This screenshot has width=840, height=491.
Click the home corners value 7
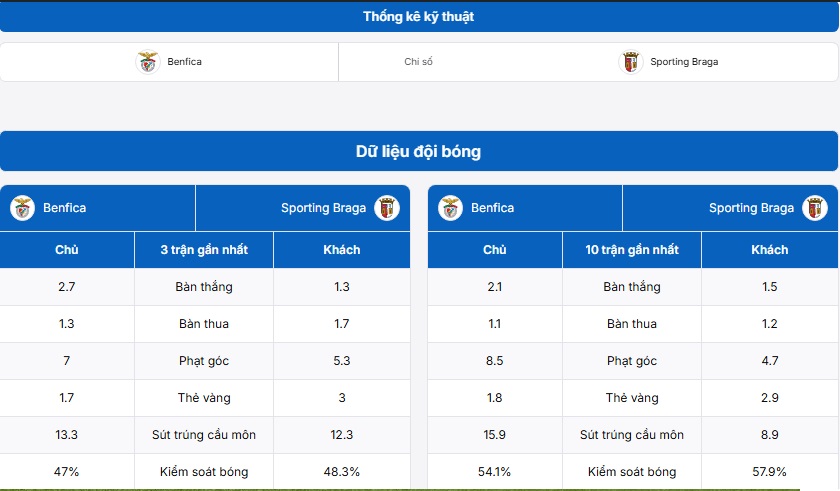[x=67, y=361]
